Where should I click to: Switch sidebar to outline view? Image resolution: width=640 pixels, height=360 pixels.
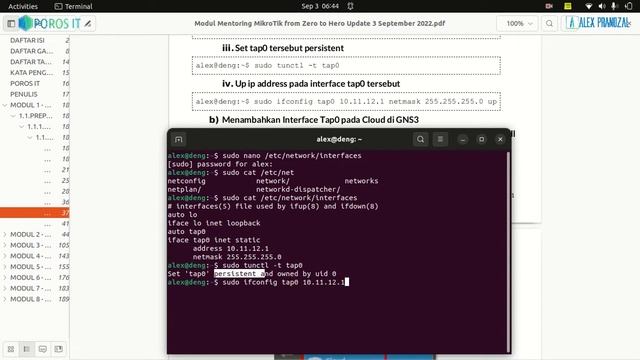point(27,349)
